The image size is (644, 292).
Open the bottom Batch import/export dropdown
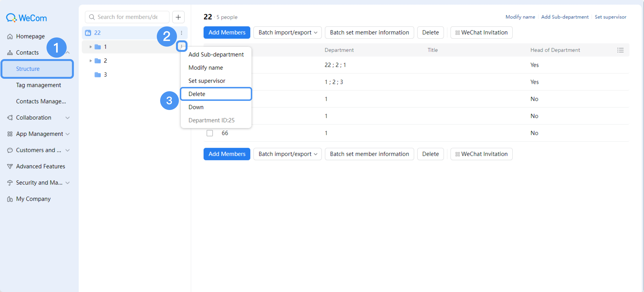coord(287,154)
